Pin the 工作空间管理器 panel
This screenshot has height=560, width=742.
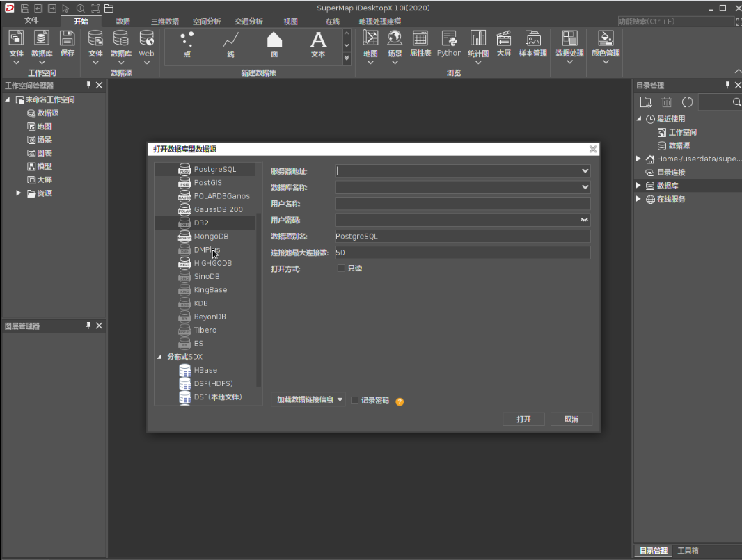tap(88, 85)
